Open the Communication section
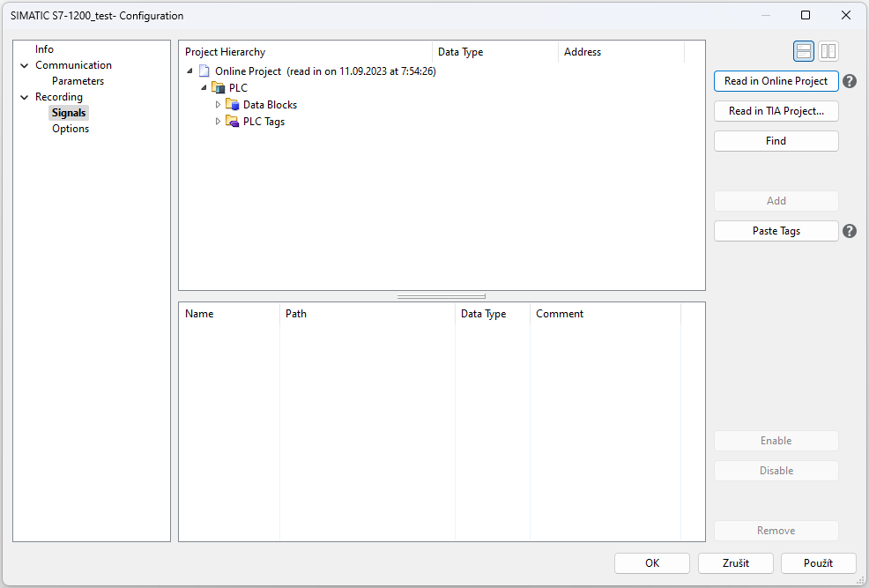Viewport: 869px width, 588px height. coord(74,65)
